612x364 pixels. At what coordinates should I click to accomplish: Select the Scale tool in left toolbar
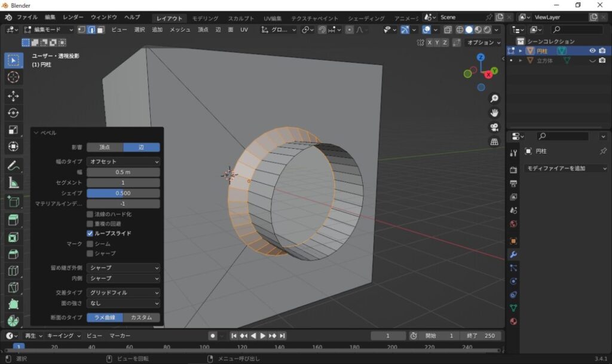click(13, 130)
